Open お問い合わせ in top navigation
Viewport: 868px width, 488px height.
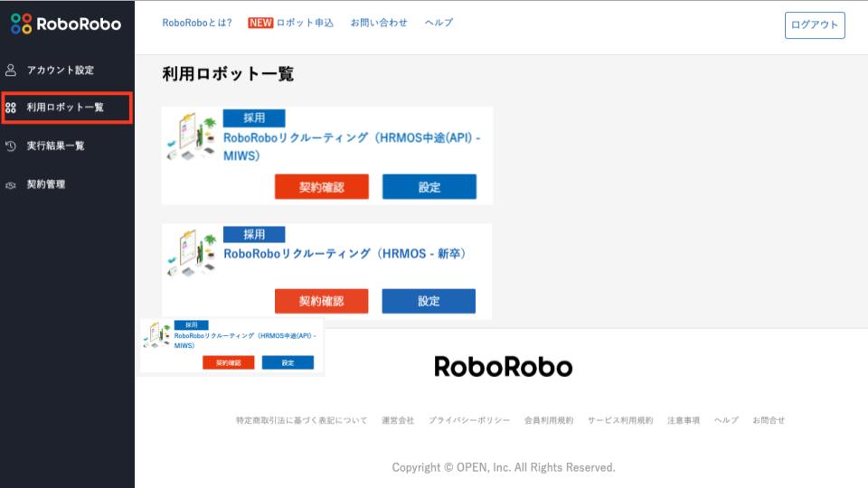[379, 23]
